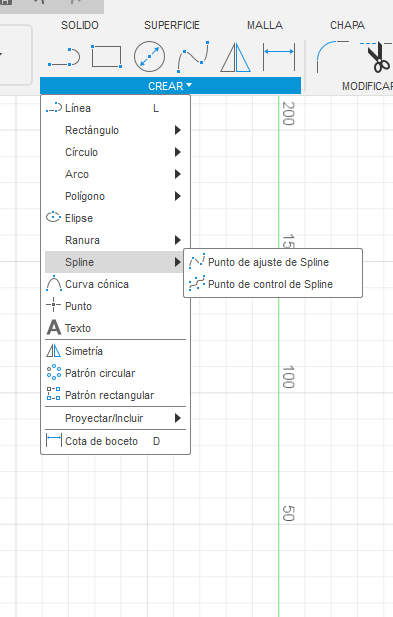Select the Line tool icon in toolbar

(64, 57)
